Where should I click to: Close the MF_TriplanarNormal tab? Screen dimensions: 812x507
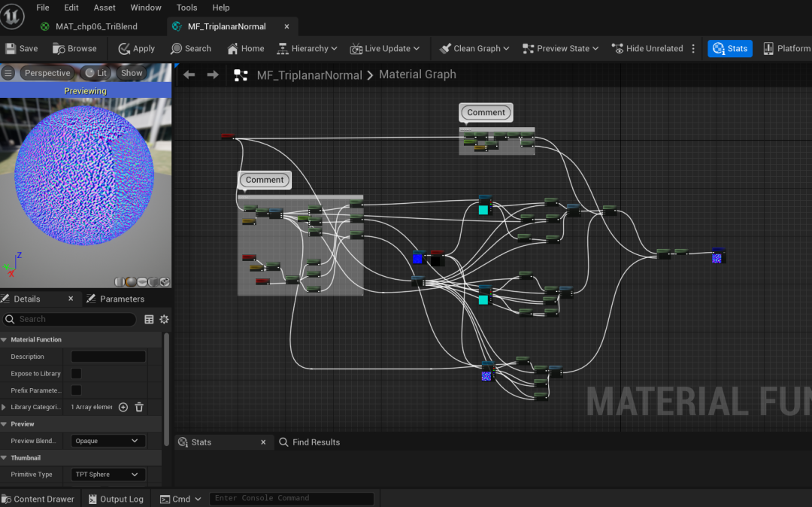[286, 26]
